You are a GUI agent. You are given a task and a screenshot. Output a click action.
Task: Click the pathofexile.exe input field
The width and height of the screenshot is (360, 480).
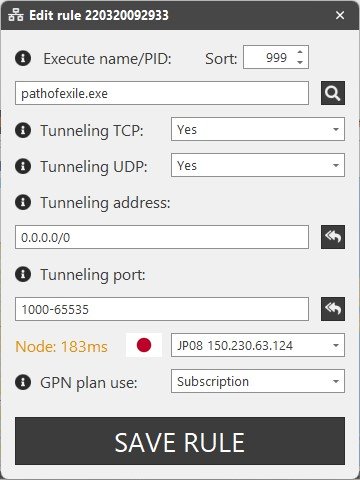tap(162, 93)
